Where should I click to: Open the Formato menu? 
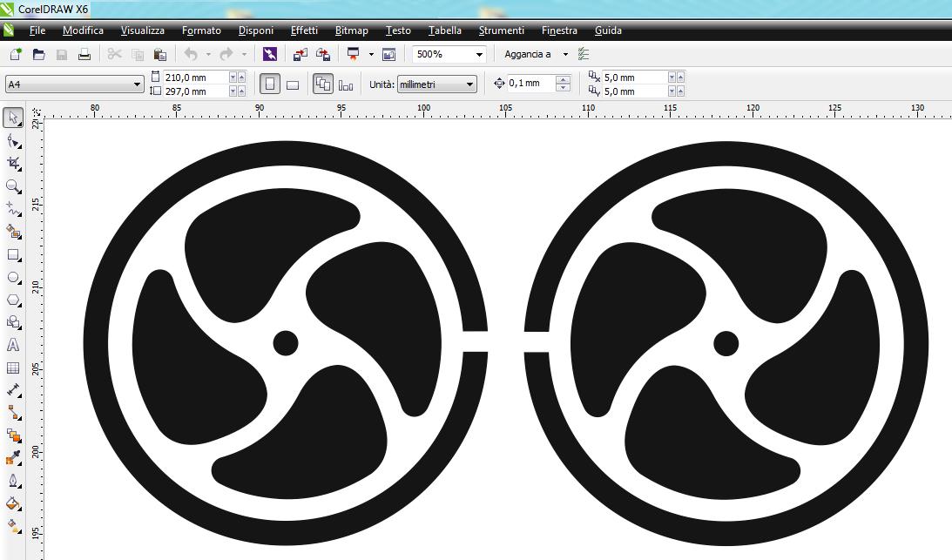201,30
